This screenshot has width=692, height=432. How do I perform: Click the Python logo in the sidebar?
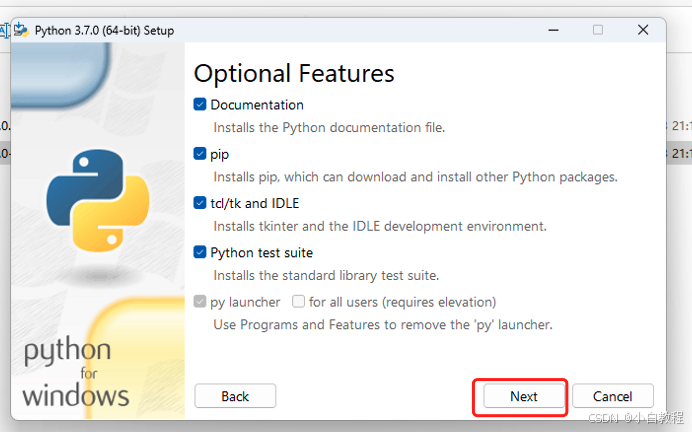[98, 201]
